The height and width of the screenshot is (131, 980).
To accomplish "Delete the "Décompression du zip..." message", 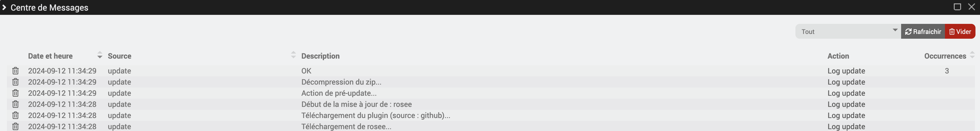I will 15,82.
